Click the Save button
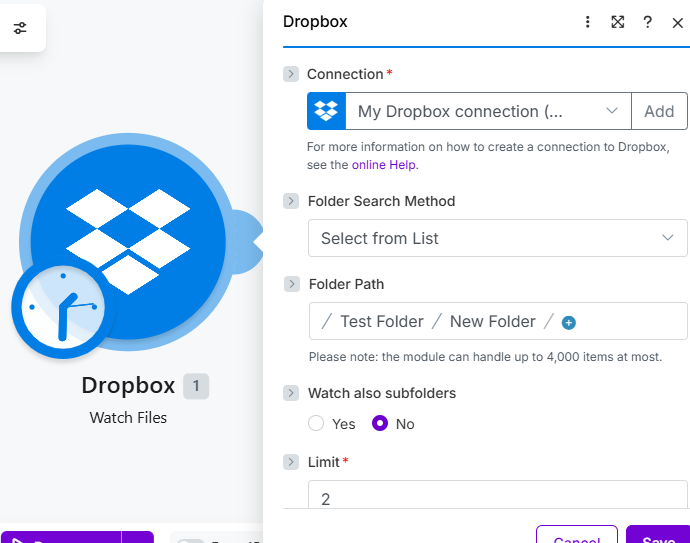This screenshot has width=690, height=543. (x=658, y=535)
